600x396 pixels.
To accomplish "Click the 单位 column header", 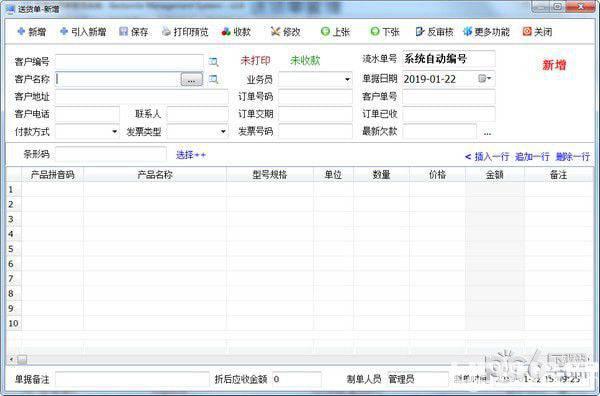I will 333,175.
